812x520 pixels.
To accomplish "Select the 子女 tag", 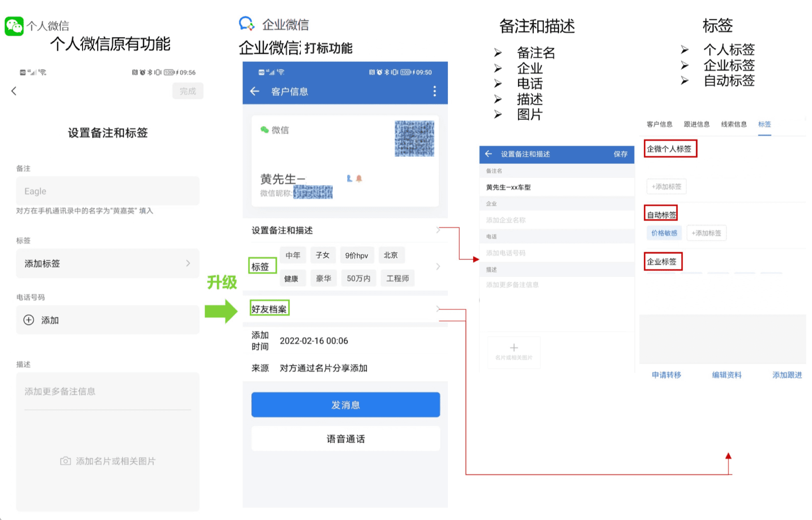I will [322, 255].
